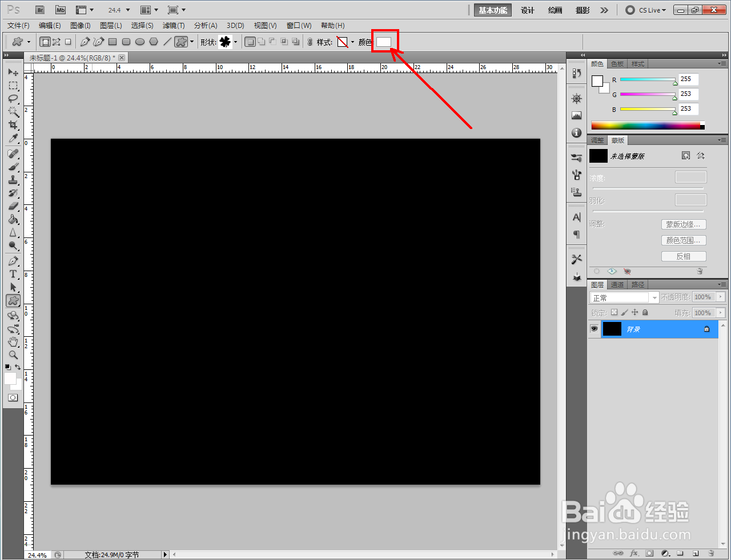This screenshot has width=731, height=560.
Task: Open the geometry options arrow
Action: 192,42
